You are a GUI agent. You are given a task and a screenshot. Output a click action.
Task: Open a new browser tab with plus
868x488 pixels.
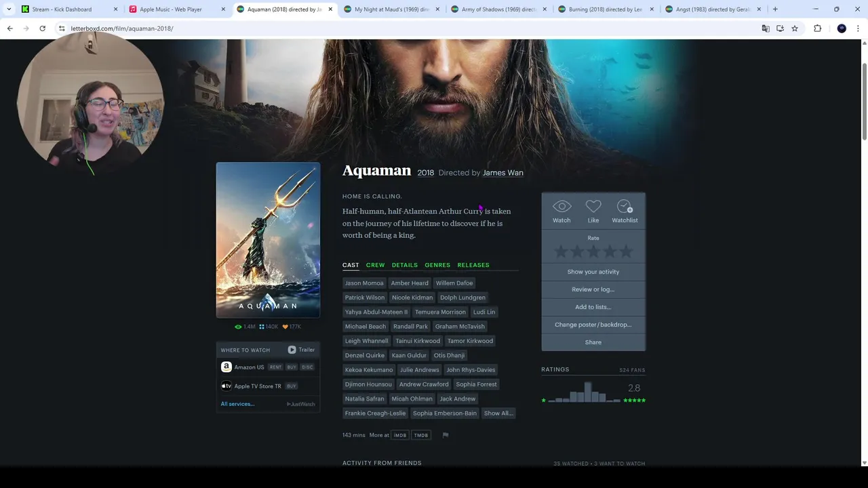(775, 9)
